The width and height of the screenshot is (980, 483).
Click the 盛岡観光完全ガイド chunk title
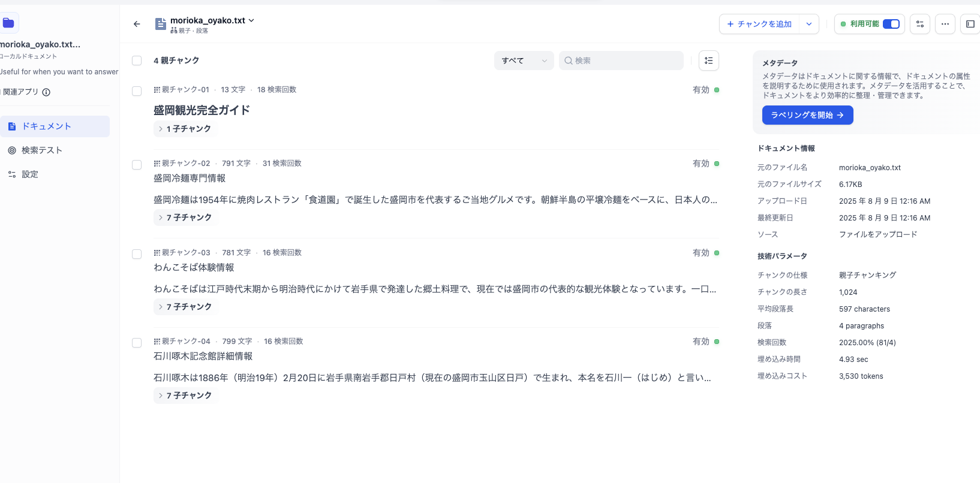[x=202, y=110]
